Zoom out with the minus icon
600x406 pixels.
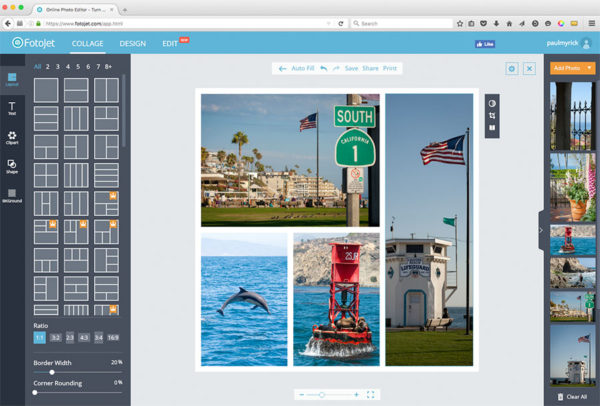302,395
